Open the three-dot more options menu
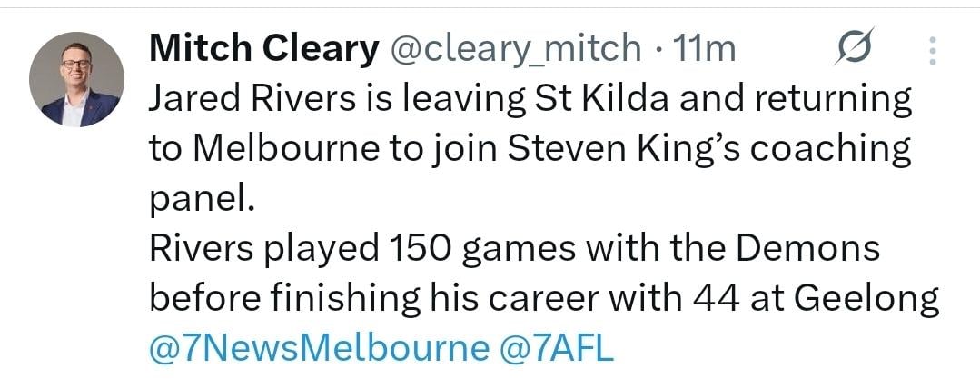 click(931, 51)
